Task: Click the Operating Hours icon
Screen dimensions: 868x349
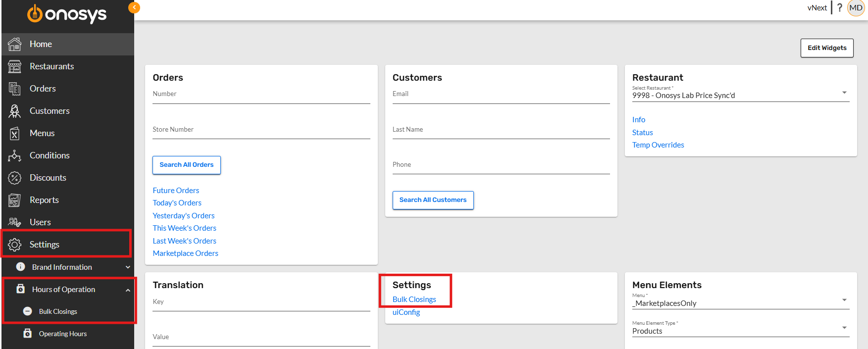Action: pos(28,334)
